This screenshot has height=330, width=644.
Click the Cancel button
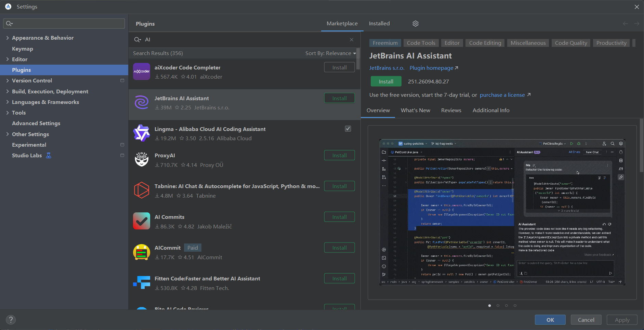[x=586, y=320]
